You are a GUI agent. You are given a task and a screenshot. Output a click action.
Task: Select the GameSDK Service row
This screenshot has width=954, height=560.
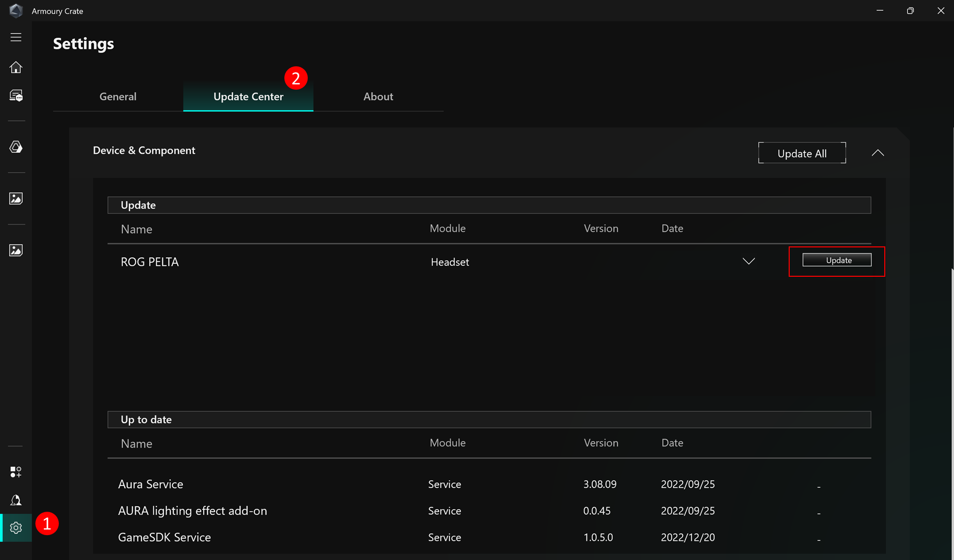point(164,538)
